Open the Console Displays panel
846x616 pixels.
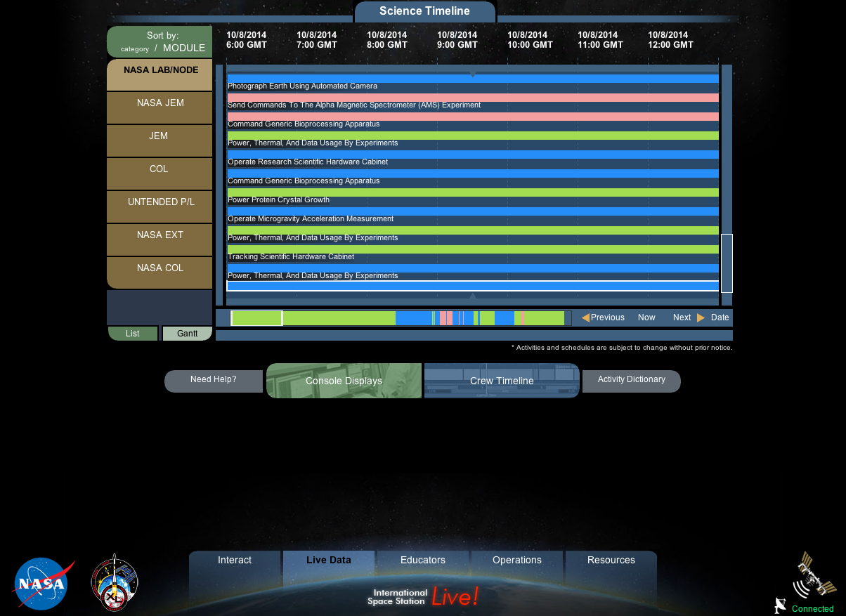[343, 381]
